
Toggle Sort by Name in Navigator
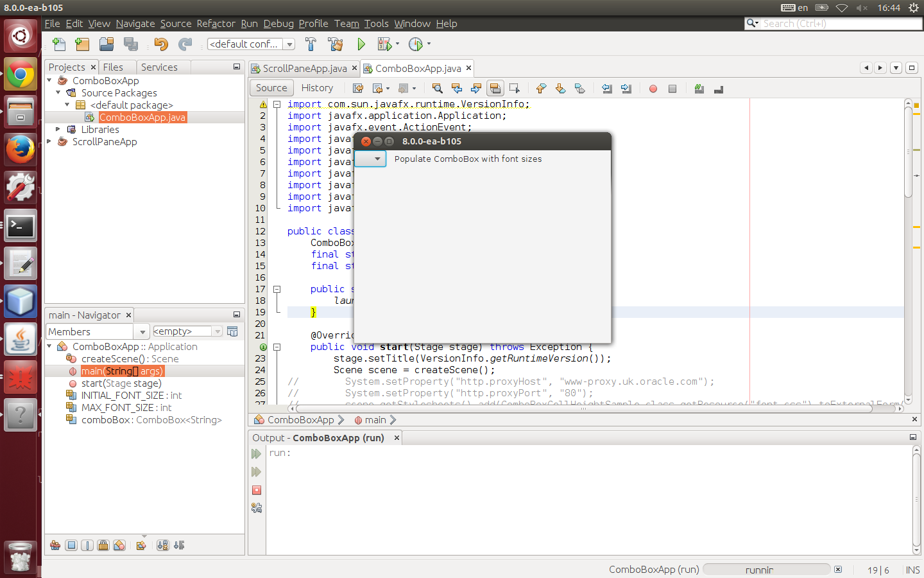coord(163,545)
